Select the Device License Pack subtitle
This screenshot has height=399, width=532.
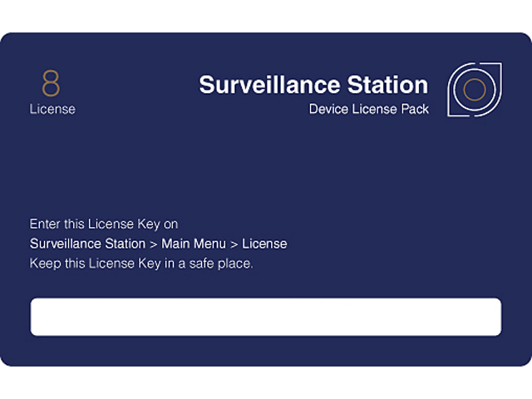click(368, 110)
